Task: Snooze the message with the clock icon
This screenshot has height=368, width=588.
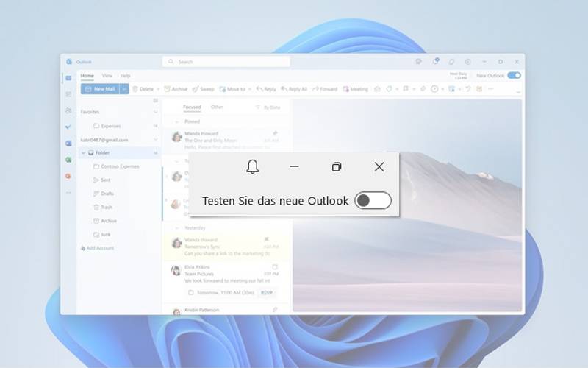Action: 434,89
